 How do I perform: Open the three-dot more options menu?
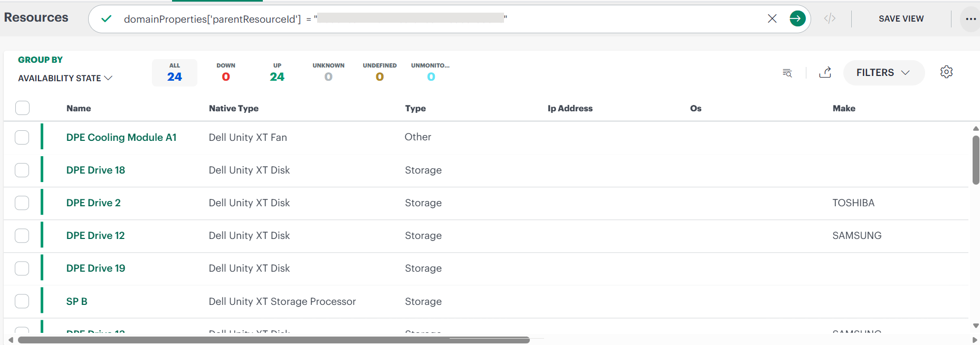pyautogui.click(x=971, y=19)
